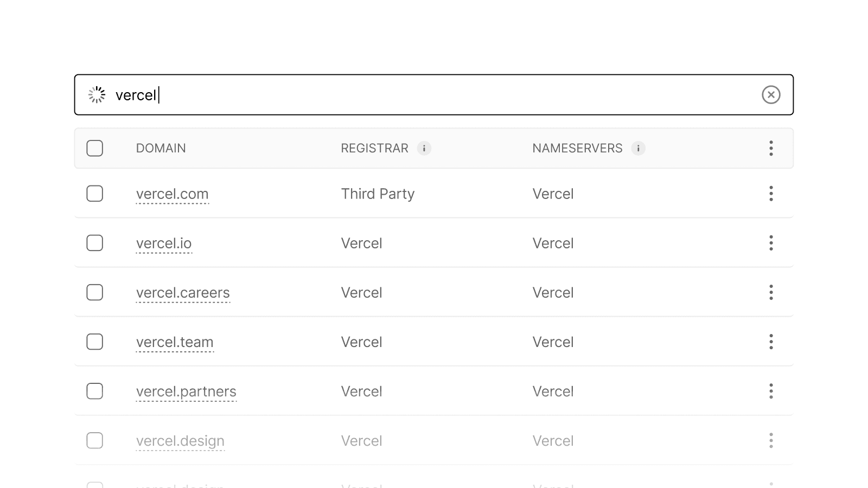The height and width of the screenshot is (488, 868).
Task: Toggle the select-all checkbox in the header
Action: pyautogui.click(x=94, y=147)
